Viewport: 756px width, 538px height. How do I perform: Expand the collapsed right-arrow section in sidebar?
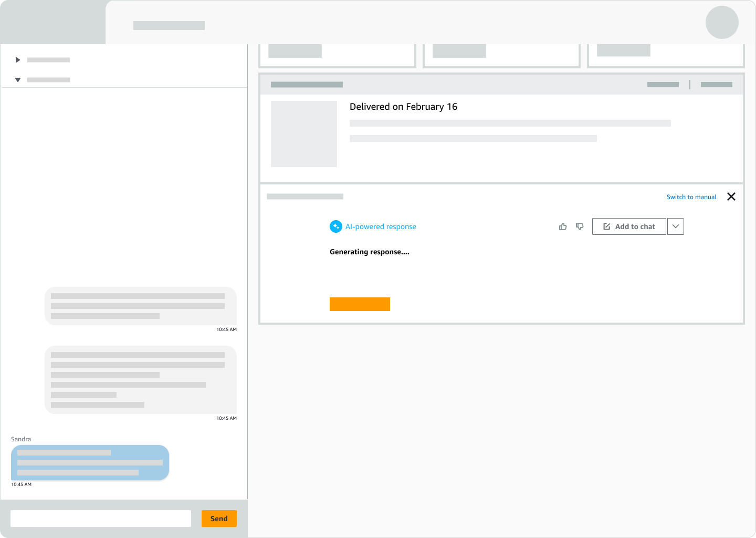pos(18,60)
